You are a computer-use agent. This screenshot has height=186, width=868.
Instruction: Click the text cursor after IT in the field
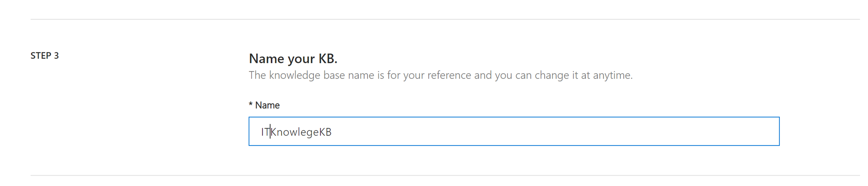270,132
